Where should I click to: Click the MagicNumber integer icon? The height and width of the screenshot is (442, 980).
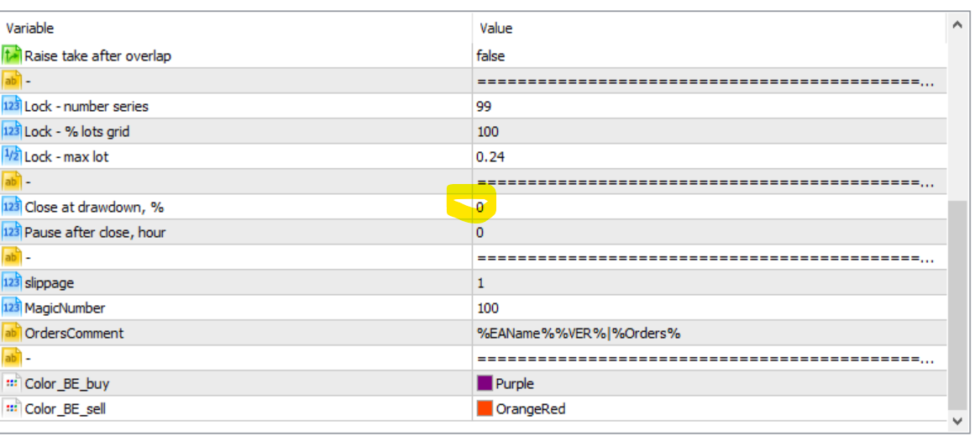(12, 308)
